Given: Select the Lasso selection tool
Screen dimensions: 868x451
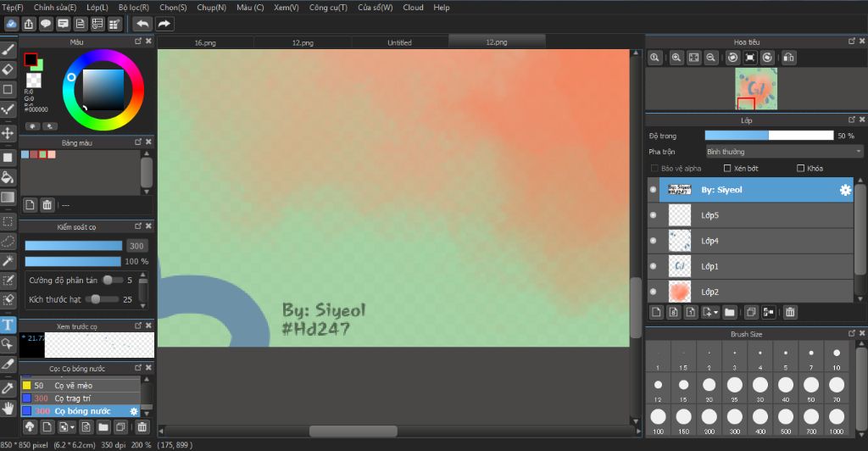Looking at the screenshot, I should tap(8, 242).
